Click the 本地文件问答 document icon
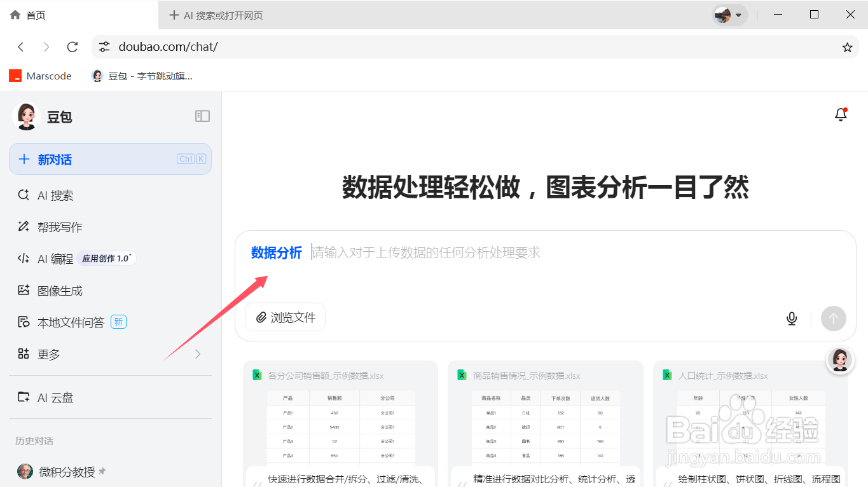The width and height of the screenshot is (868, 487). 24,322
